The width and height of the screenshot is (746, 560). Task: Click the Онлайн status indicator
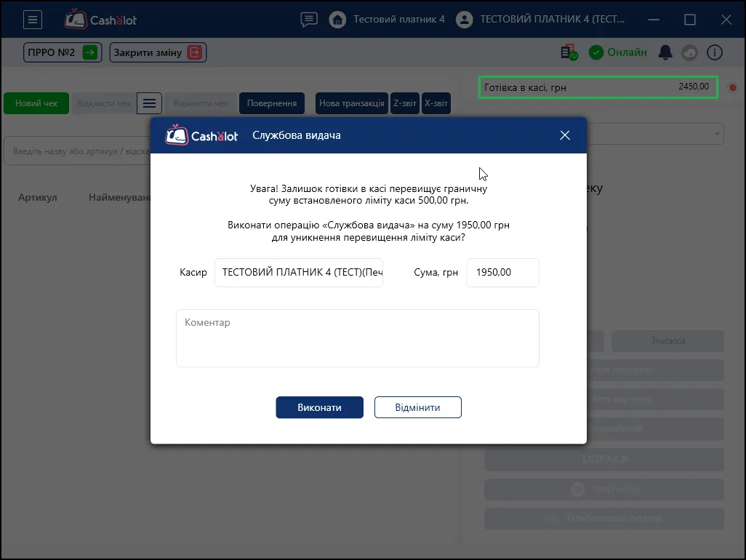click(617, 52)
